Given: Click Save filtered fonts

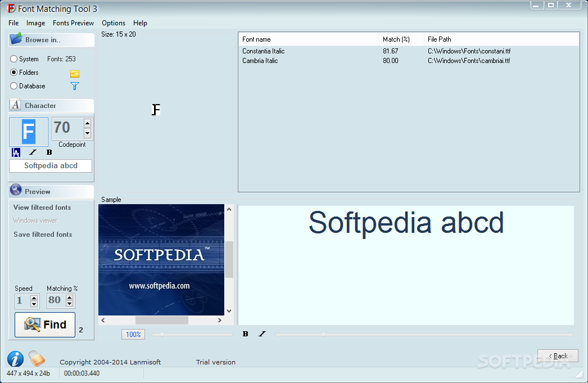Looking at the screenshot, I should 43,235.
